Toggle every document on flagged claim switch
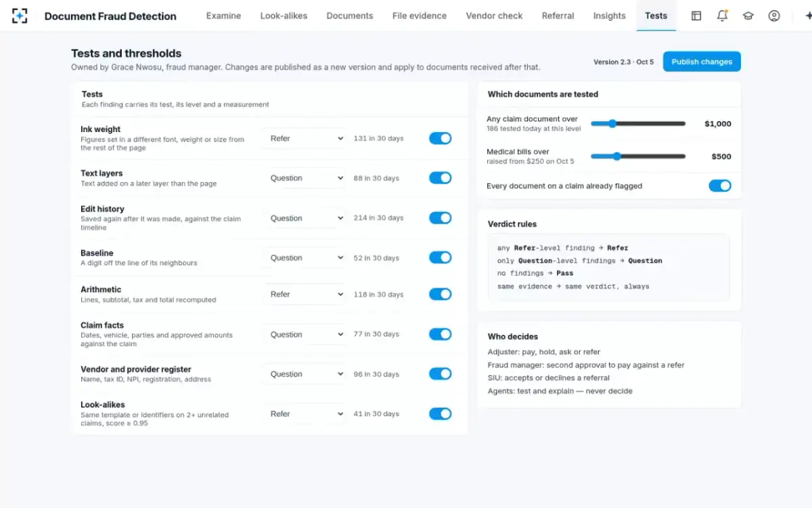 [720, 186]
